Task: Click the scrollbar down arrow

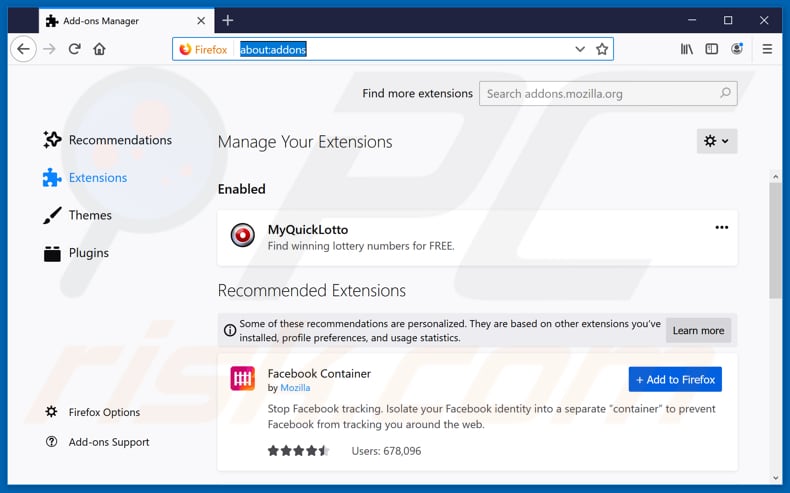Action: [x=775, y=478]
